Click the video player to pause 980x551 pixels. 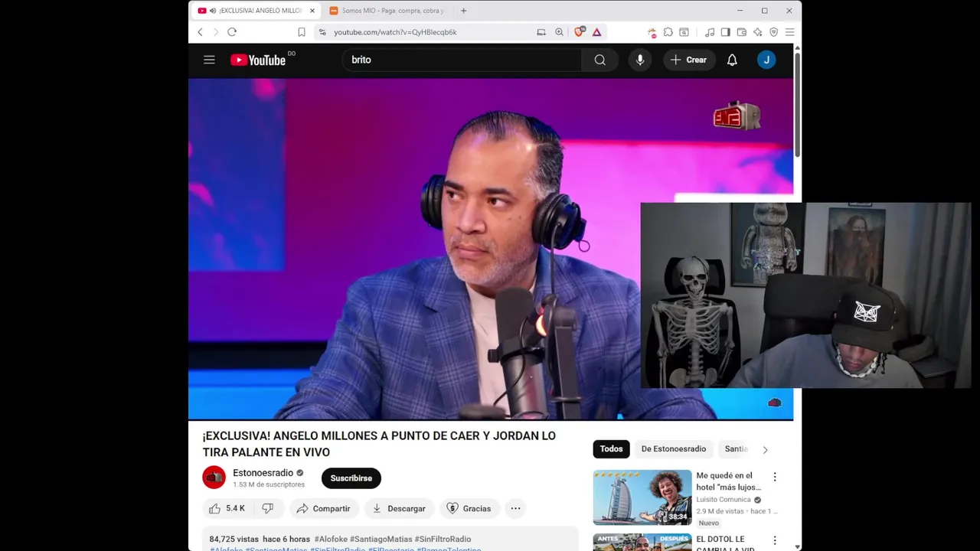(x=491, y=249)
